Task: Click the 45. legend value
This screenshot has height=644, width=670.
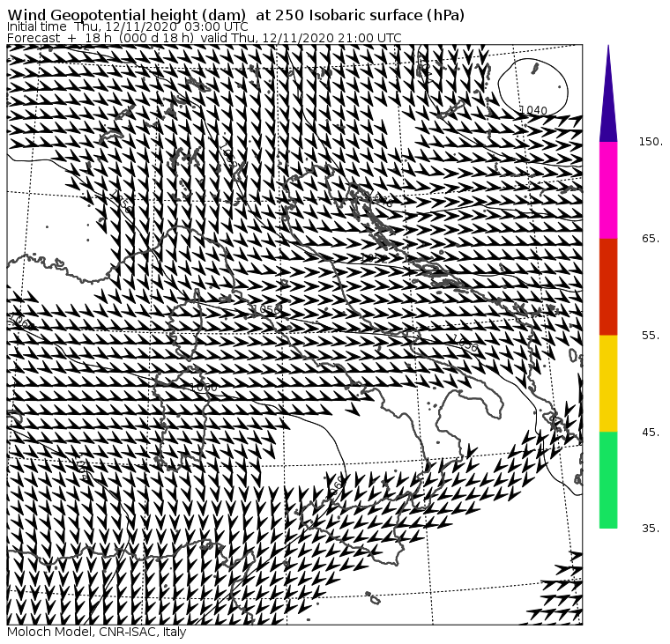Action: [651, 433]
